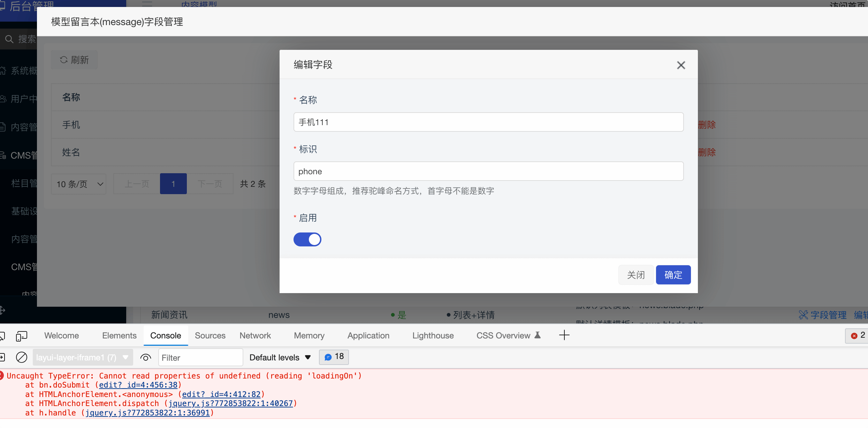Click the console sidebar toggle icon

(x=2, y=357)
